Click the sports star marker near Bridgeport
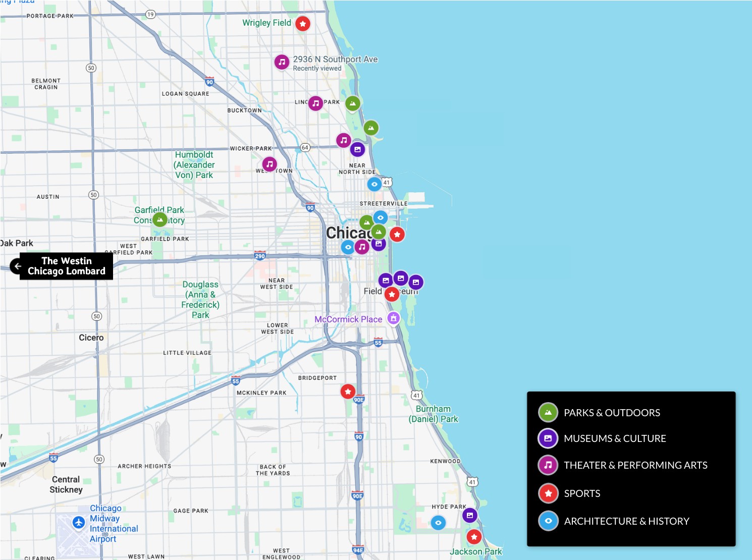 348,391
